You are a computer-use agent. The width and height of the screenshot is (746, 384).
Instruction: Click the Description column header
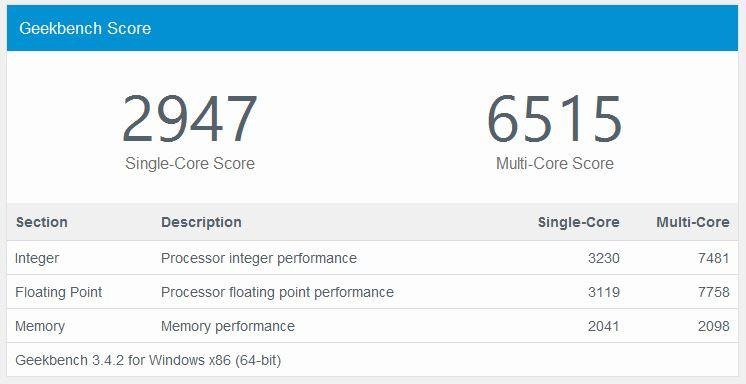201,222
